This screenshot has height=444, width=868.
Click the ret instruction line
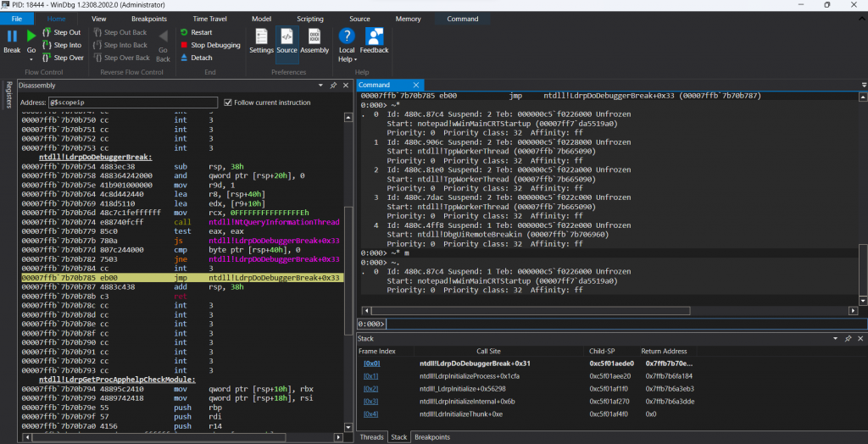(182, 297)
